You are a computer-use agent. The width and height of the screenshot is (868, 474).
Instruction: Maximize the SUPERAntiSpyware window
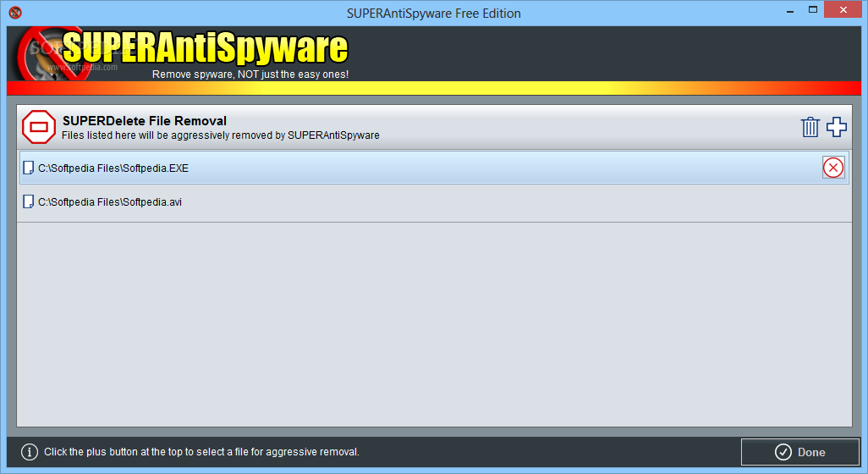tap(813, 10)
